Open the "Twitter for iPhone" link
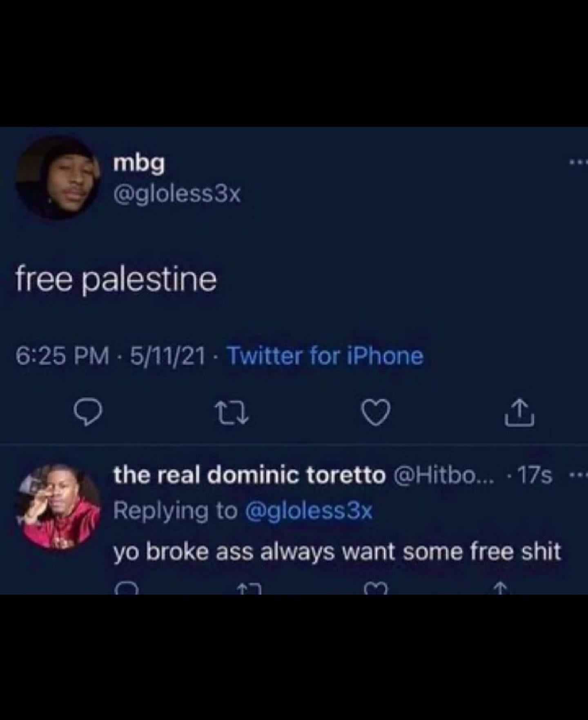 [x=325, y=355]
